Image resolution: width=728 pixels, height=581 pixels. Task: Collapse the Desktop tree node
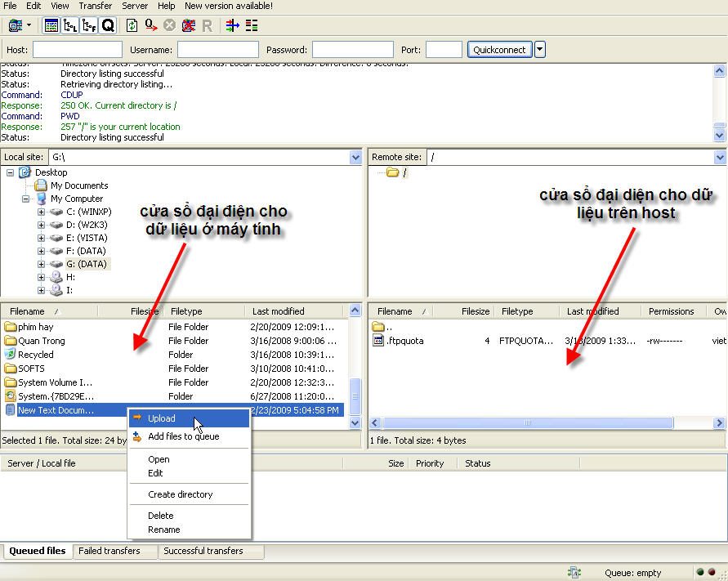click(11, 172)
